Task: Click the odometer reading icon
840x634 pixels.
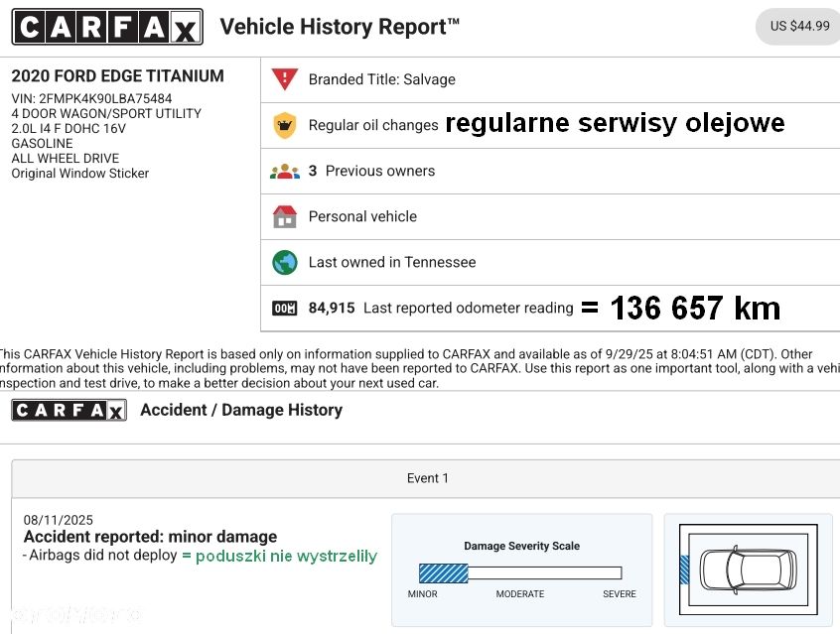Action: (284, 309)
